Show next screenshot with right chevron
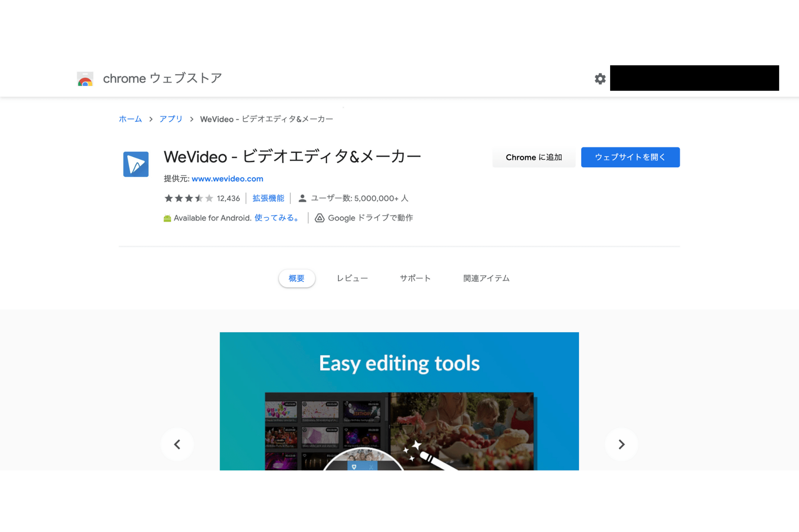This screenshot has height=532, width=799. 621,444
